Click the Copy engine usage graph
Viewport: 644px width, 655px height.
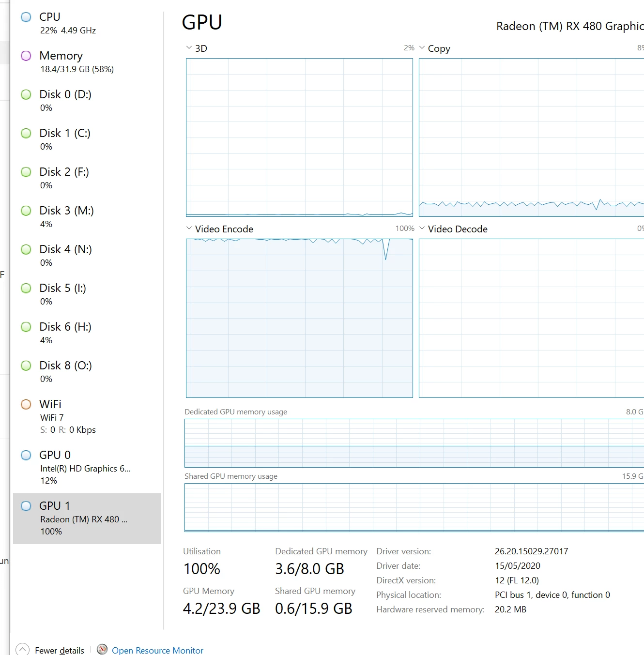click(531, 137)
